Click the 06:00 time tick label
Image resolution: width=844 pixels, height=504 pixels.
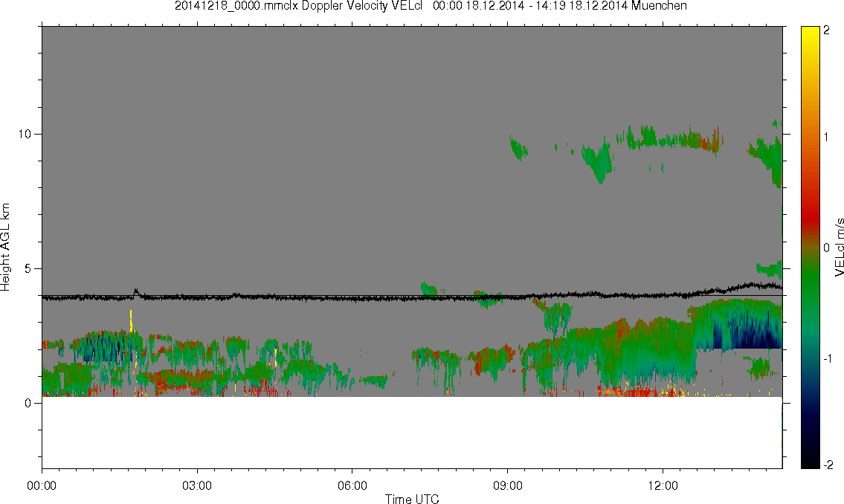[352, 485]
